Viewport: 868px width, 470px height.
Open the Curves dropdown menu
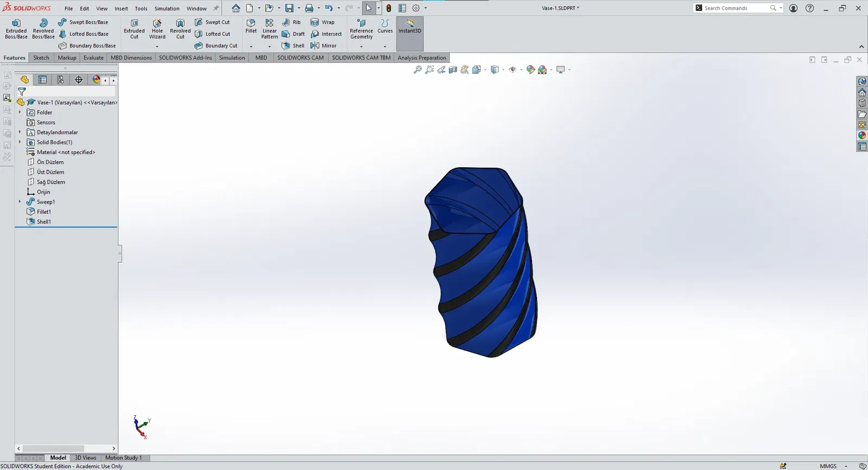[385, 46]
